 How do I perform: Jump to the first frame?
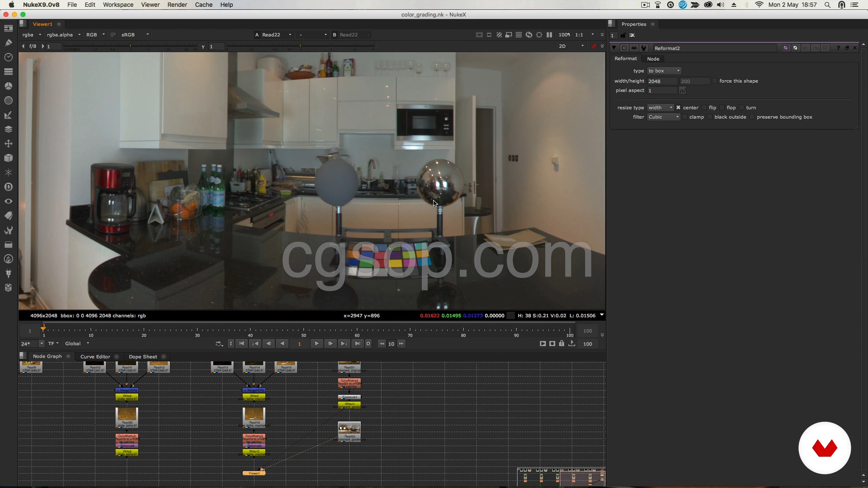[242, 344]
